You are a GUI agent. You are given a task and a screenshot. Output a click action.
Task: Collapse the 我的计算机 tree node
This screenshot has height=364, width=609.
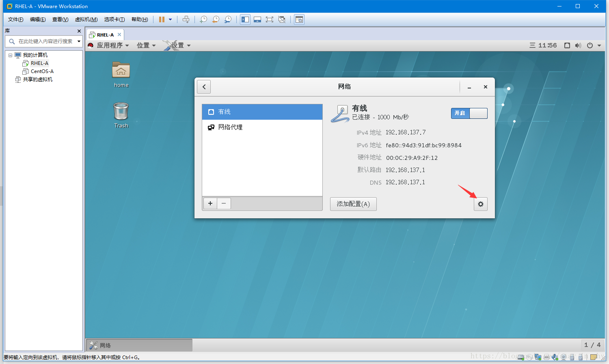point(11,55)
